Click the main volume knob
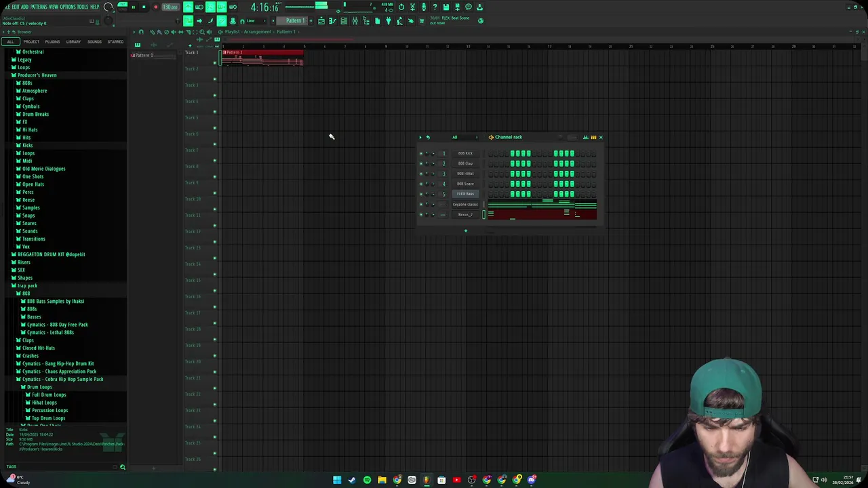 coord(108,7)
